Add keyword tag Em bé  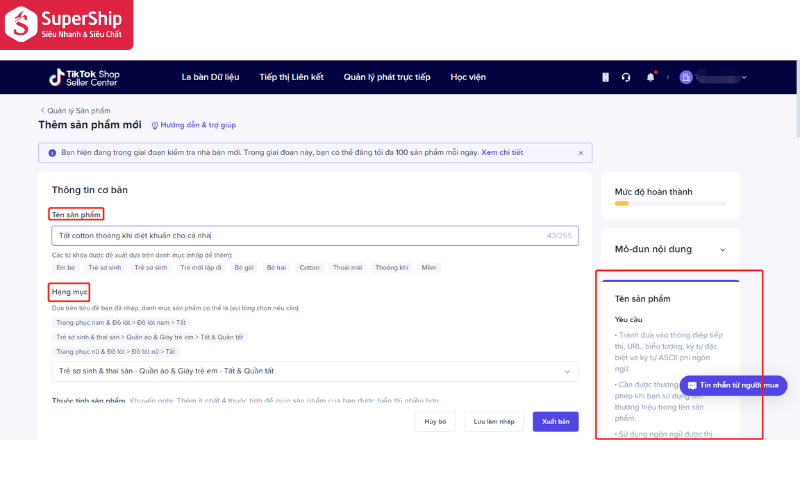[65, 267]
